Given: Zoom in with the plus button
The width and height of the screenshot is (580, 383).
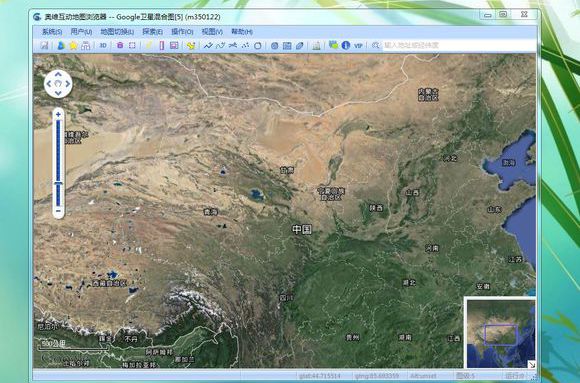Looking at the screenshot, I should (x=58, y=114).
